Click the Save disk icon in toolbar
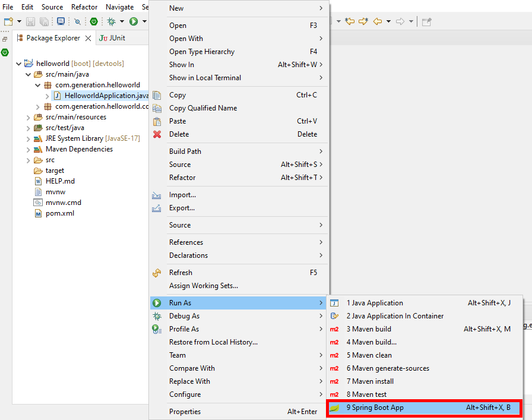Image resolution: width=532 pixels, height=420 pixels. [30, 22]
